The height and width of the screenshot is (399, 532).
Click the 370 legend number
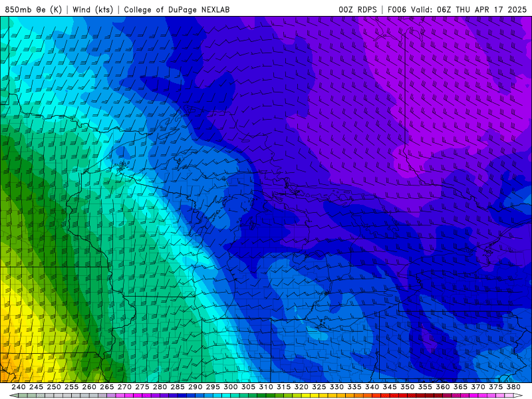tap(477, 387)
